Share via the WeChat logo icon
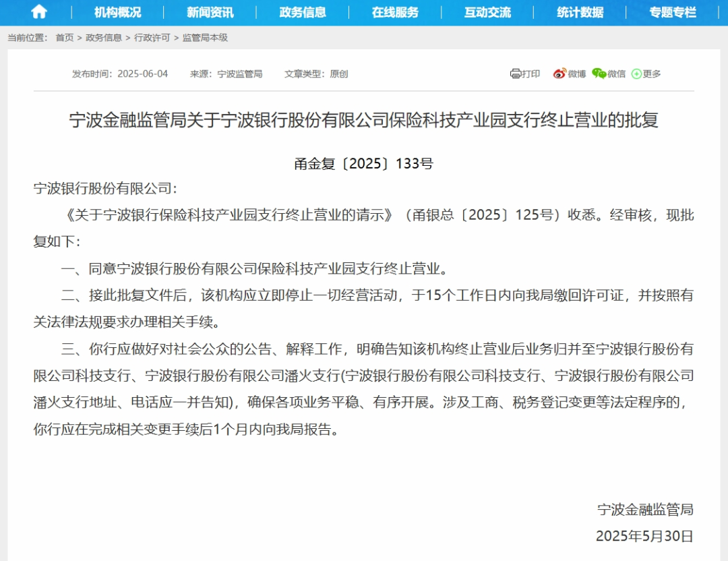Viewport: 728px width, 561px height. click(599, 73)
